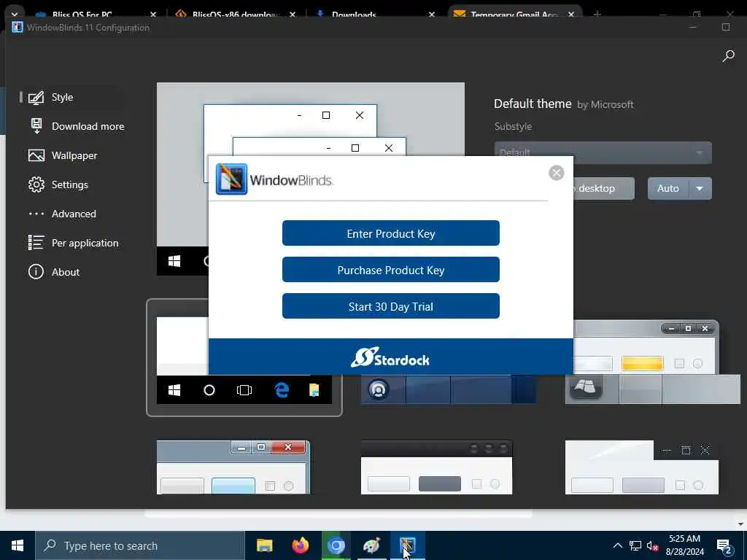Click the taskbar search box
This screenshot has width=747, height=560.
tap(140, 545)
